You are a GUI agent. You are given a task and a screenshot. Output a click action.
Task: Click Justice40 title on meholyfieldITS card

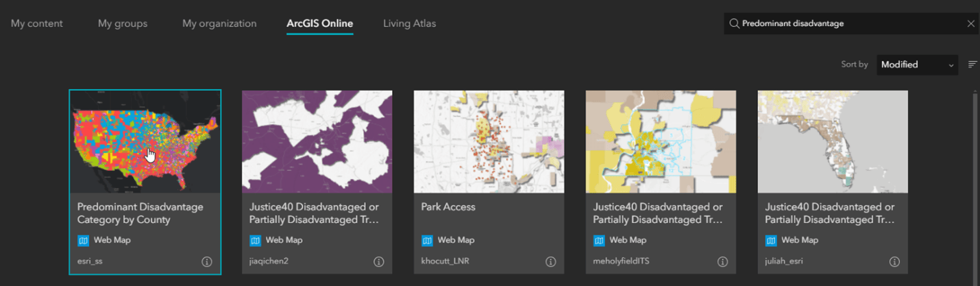point(658,213)
